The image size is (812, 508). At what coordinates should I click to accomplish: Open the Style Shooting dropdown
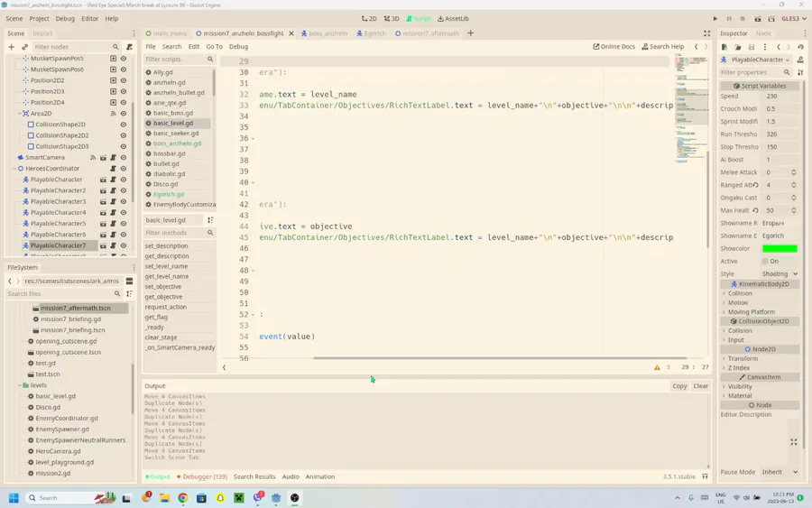click(780, 274)
